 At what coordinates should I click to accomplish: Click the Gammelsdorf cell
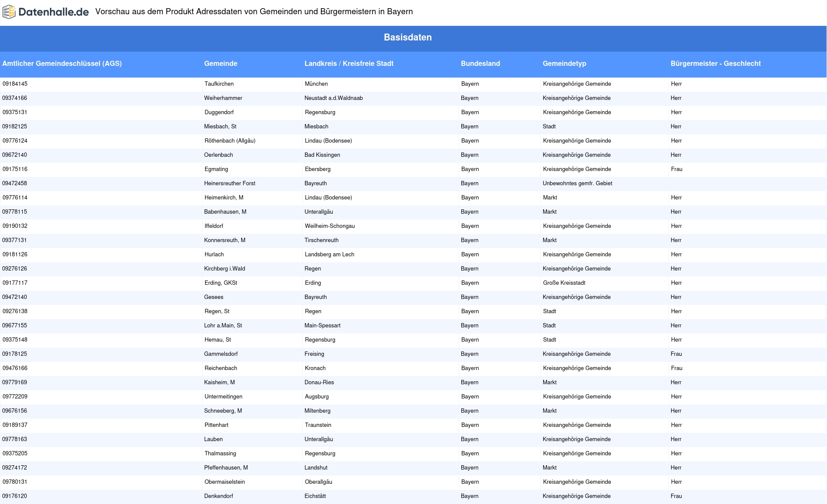pos(221,354)
